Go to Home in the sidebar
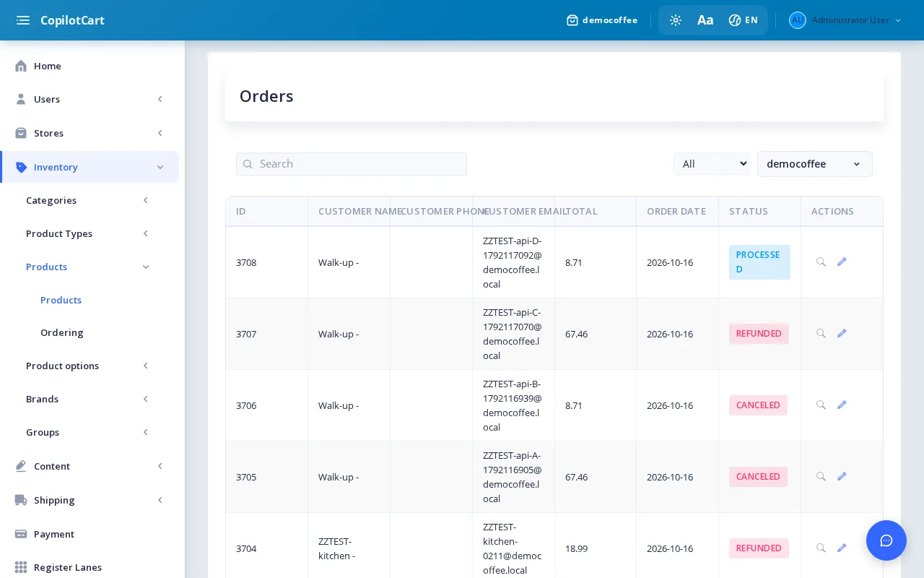Image resolution: width=924 pixels, height=578 pixels. coord(90,66)
